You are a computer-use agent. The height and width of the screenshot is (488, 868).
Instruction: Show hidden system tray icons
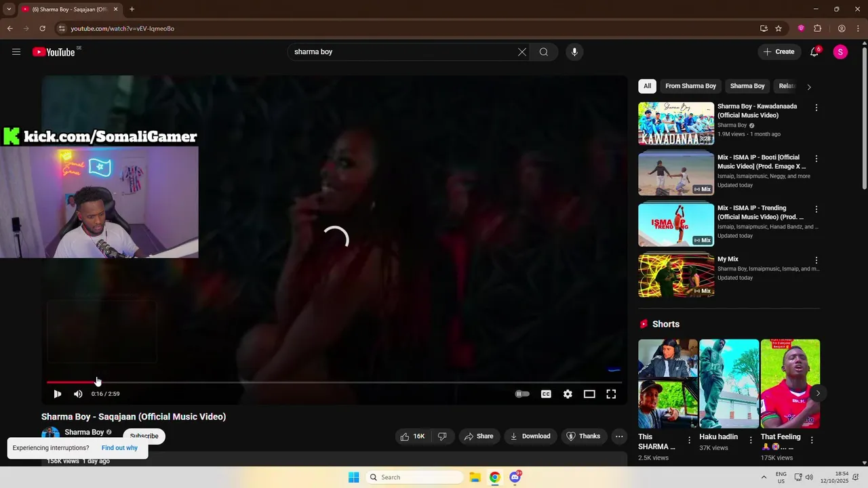[764, 477]
